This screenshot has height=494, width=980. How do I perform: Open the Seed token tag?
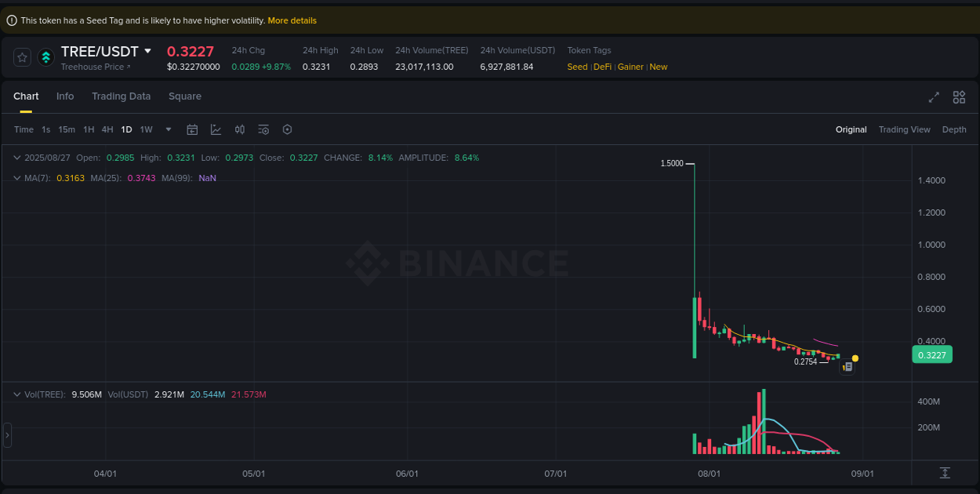pos(577,67)
